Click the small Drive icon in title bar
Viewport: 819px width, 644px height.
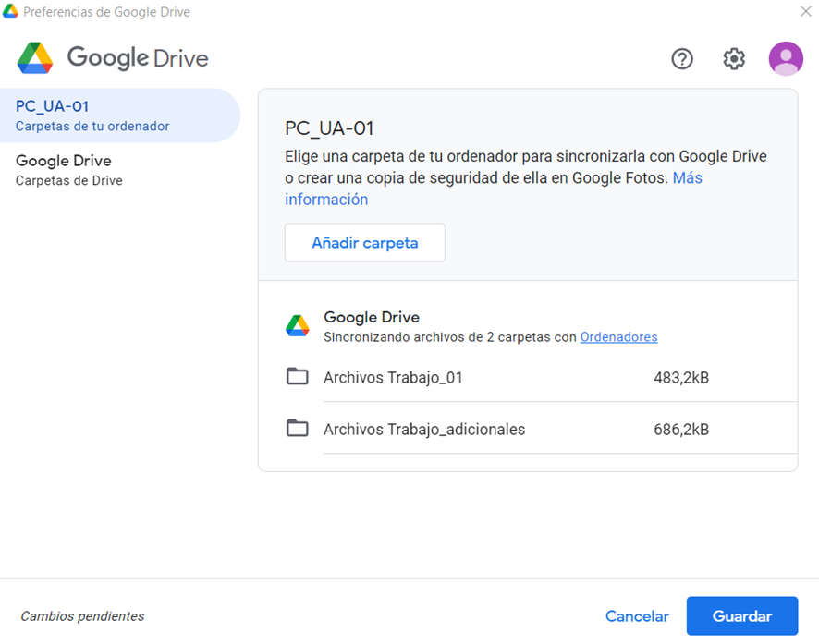point(11,12)
